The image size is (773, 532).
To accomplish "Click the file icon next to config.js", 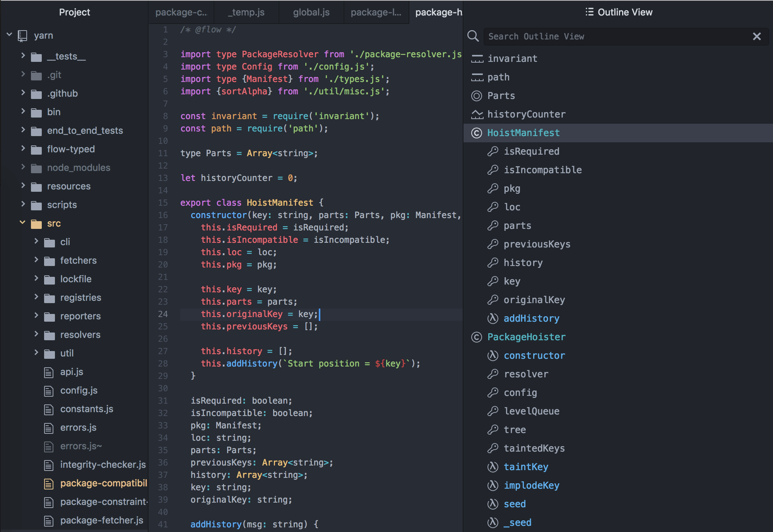I will (x=48, y=390).
